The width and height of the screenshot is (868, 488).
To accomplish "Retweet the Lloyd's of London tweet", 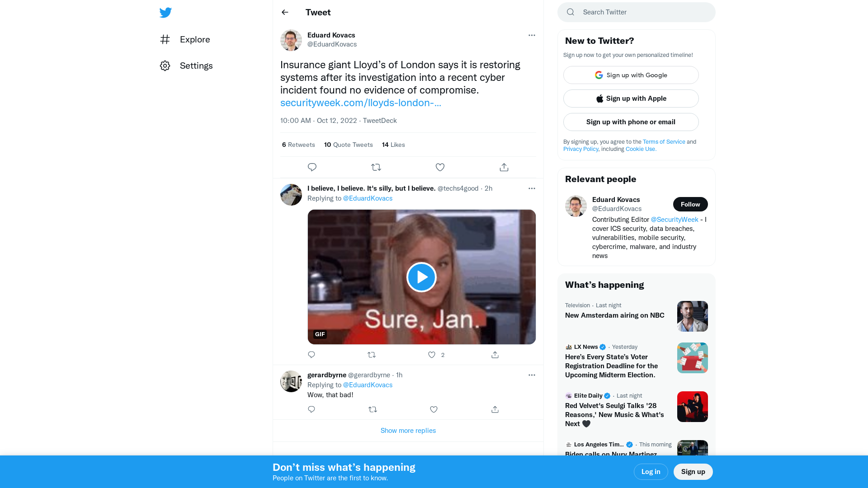I will click(376, 167).
